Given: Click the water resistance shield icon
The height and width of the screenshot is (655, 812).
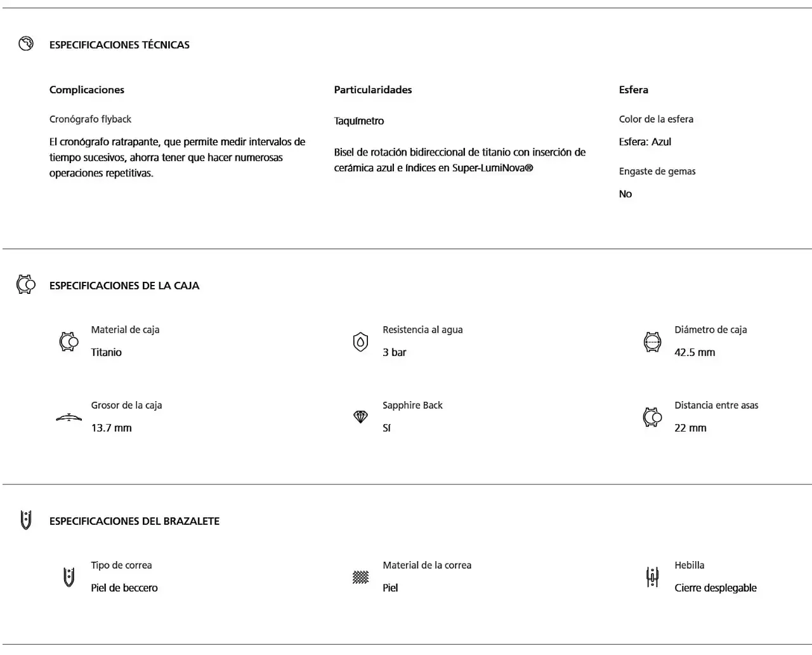Looking at the screenshot, I should point(360,341).
